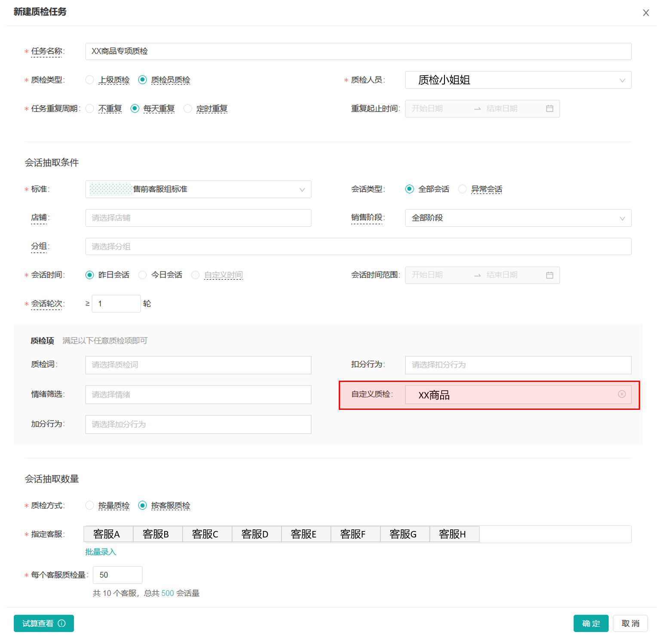The width and height of the screenshot is (668, 644).
Task: Click 会话轮次 number input
Action: [116, 304]
